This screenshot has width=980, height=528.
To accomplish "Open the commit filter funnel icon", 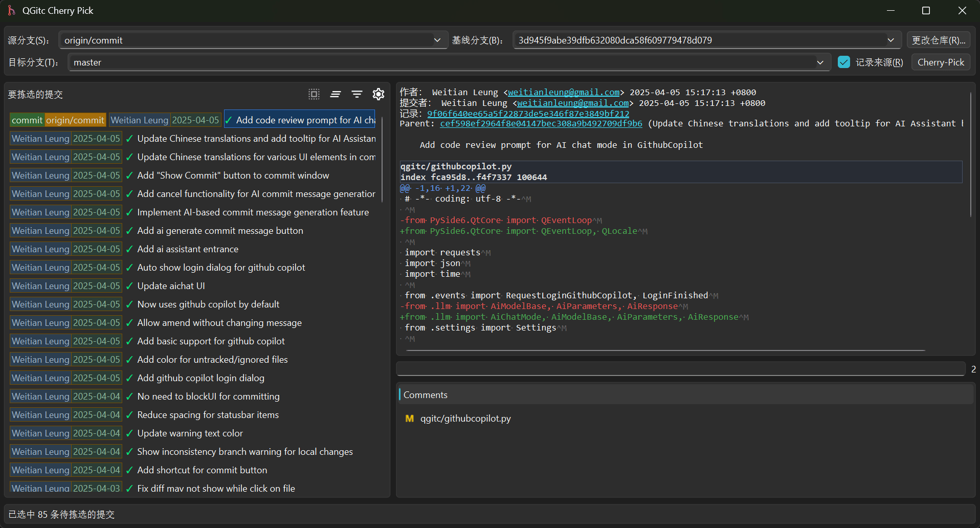I will click(x=357, y=94).
